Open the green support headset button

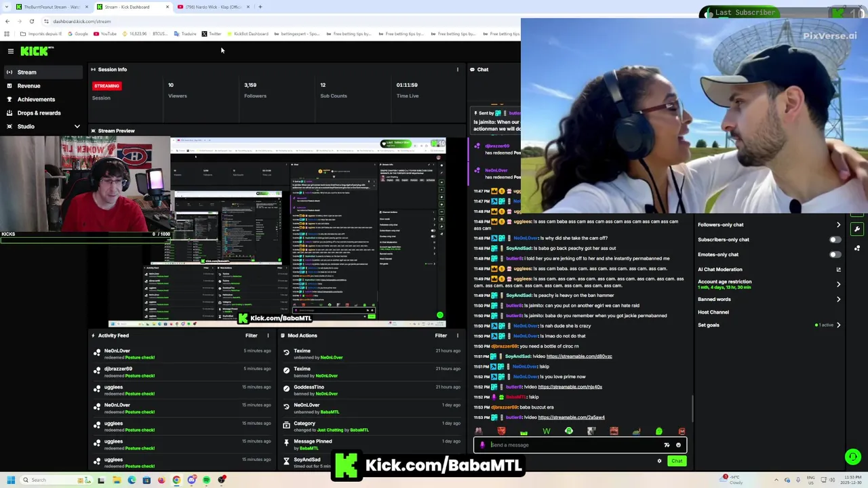pyautogui.click(x=852, y=457)
